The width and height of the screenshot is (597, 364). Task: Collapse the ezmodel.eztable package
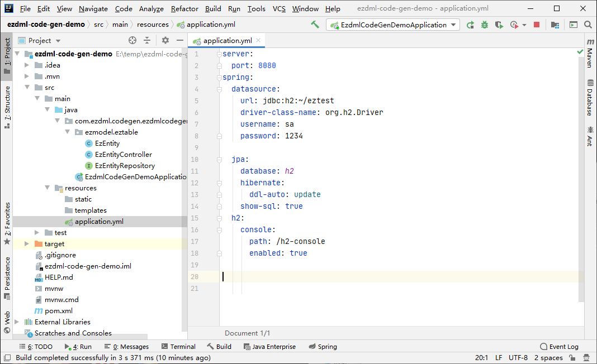click(x=68, y=132)
